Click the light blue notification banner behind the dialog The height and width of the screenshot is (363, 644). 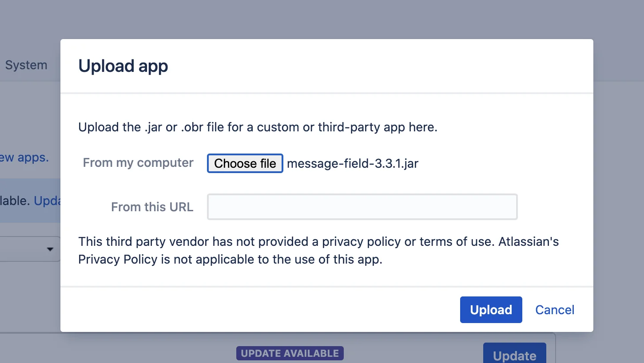[x=30, y=201]
